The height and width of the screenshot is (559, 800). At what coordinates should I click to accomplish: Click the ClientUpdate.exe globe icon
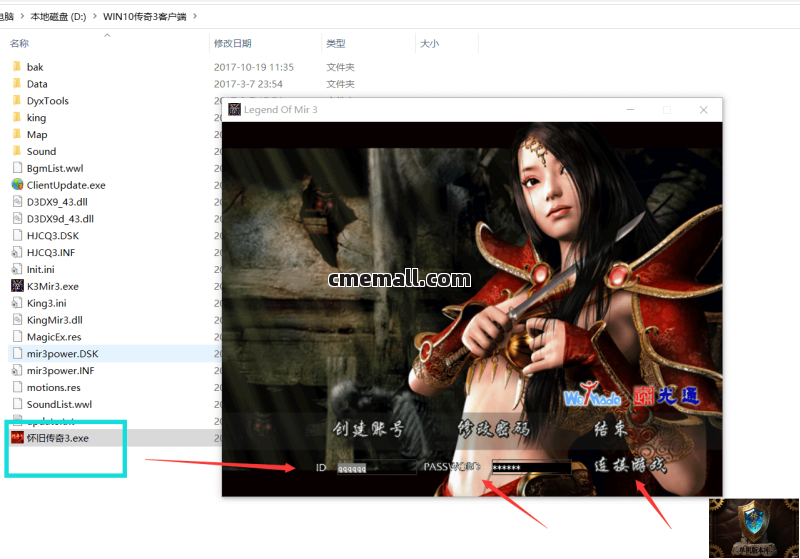(x=17, y=185)
